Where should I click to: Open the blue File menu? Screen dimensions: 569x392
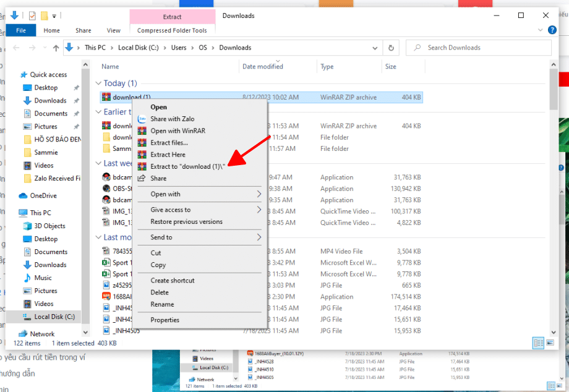point(20,30)
